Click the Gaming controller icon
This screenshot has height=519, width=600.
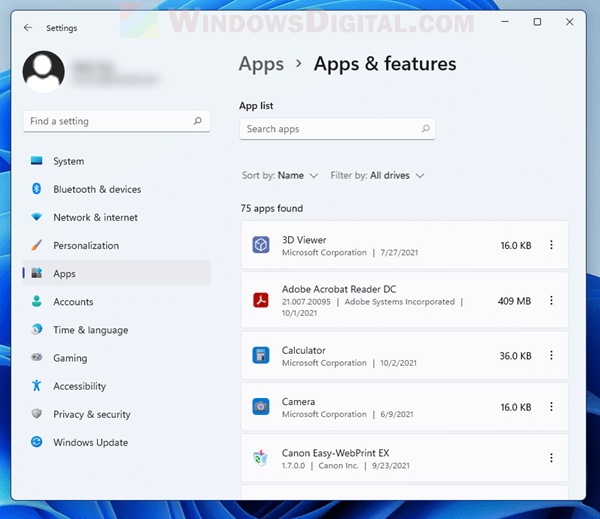tap(37, 357)
